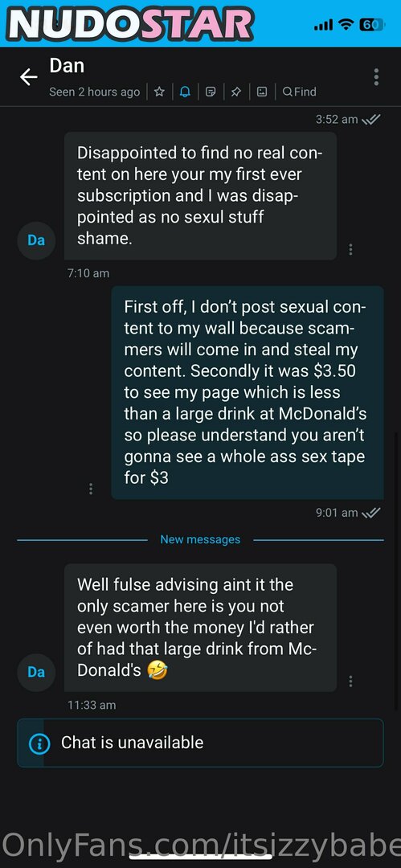Tap the 'Chat is unavailable' banner

coord(200,743)
